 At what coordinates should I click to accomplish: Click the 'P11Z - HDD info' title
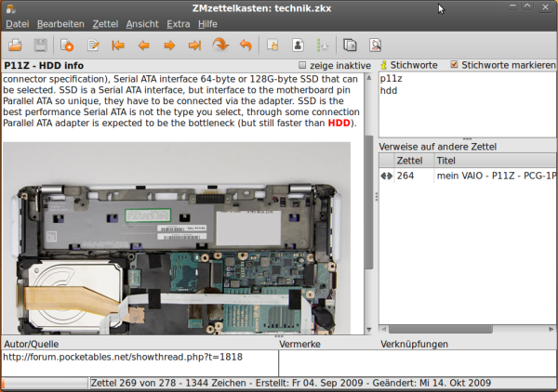tap(44, 66)
